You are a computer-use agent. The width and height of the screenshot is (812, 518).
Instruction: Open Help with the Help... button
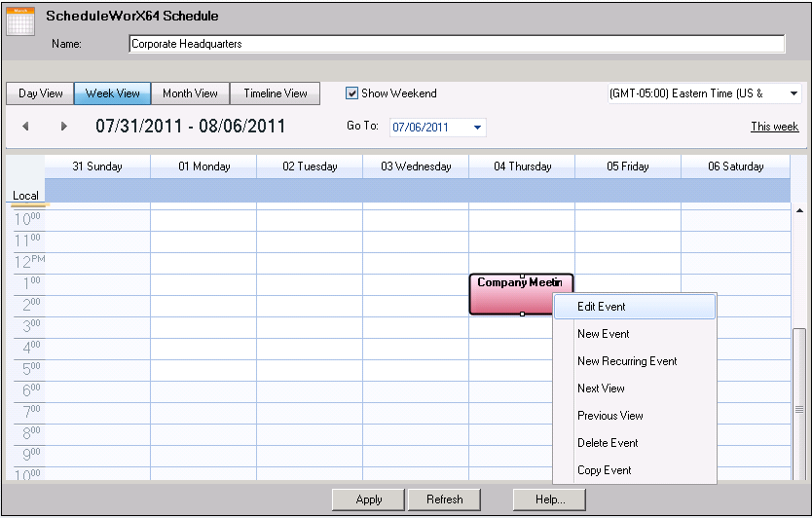[549, 499]
